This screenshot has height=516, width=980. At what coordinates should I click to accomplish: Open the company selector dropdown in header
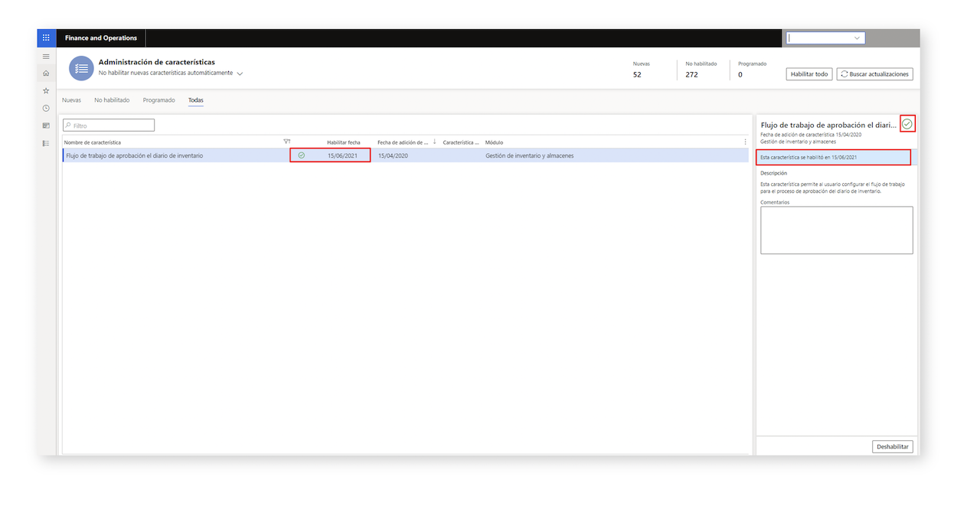[x=826, y=38]
